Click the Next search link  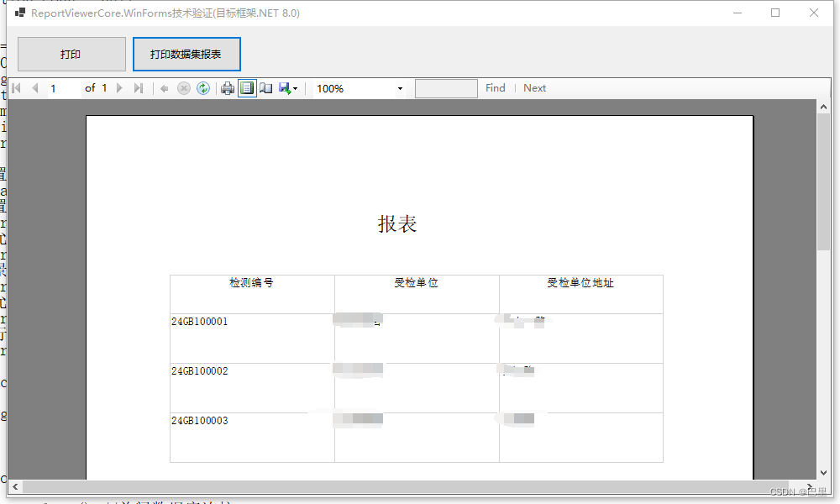pos(534,88)
